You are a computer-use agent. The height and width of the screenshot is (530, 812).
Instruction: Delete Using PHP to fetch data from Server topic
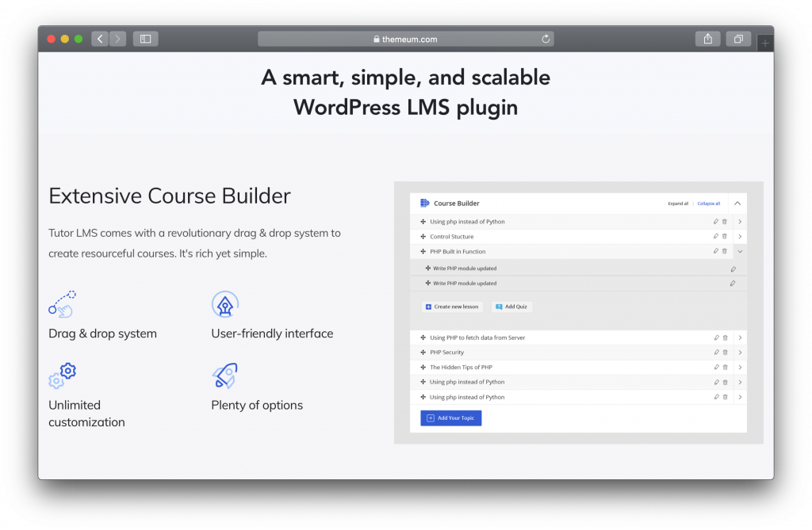click(x=725, y=337)
